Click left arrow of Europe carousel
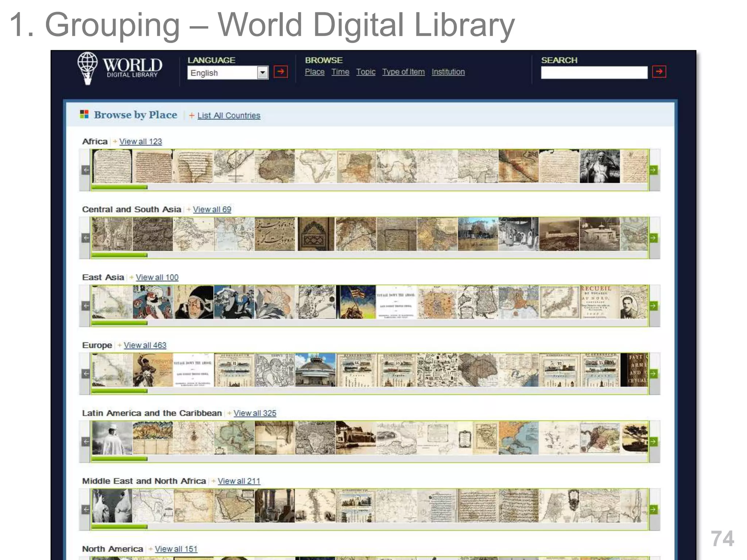The image size is (747, 560). [86, 374]
